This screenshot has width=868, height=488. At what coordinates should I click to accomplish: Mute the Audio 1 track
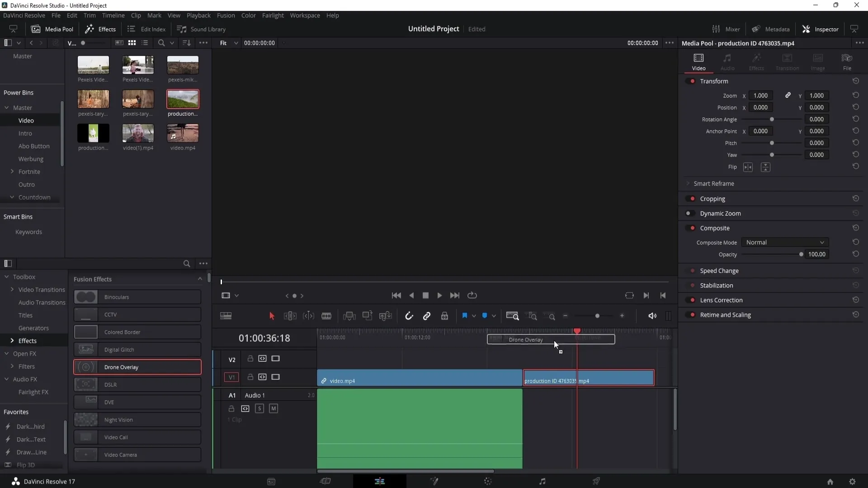pyautogui.click(x=274, y=409)
